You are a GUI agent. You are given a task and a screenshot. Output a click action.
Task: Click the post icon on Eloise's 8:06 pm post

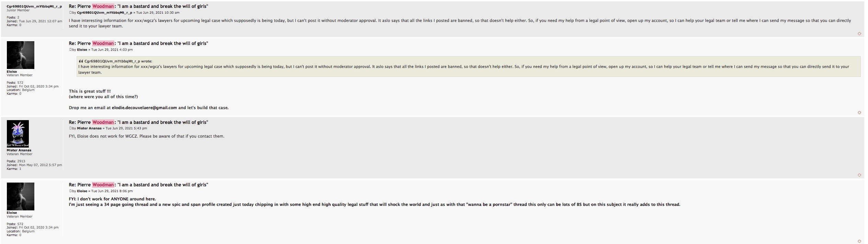(70, 191)
